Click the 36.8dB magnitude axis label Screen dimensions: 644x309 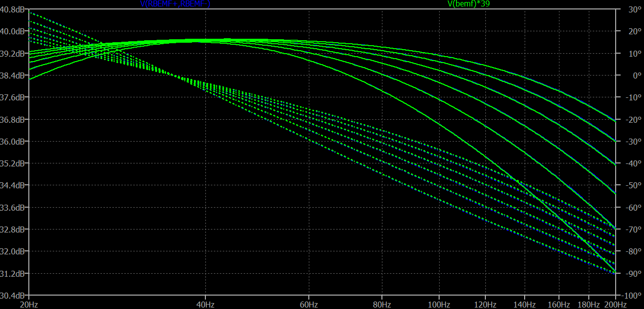pyautogui.click(x=13, y=120)
